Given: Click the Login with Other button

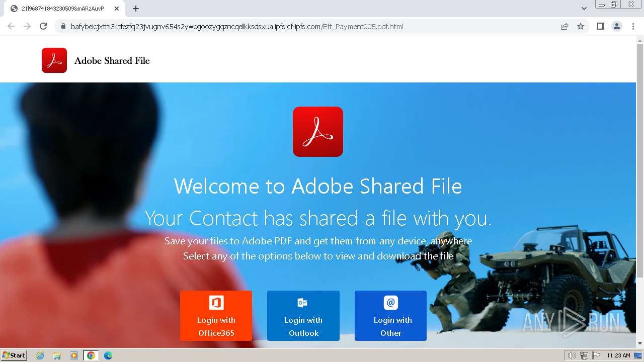Looking at the screenshot, I should tap(390, 316).
